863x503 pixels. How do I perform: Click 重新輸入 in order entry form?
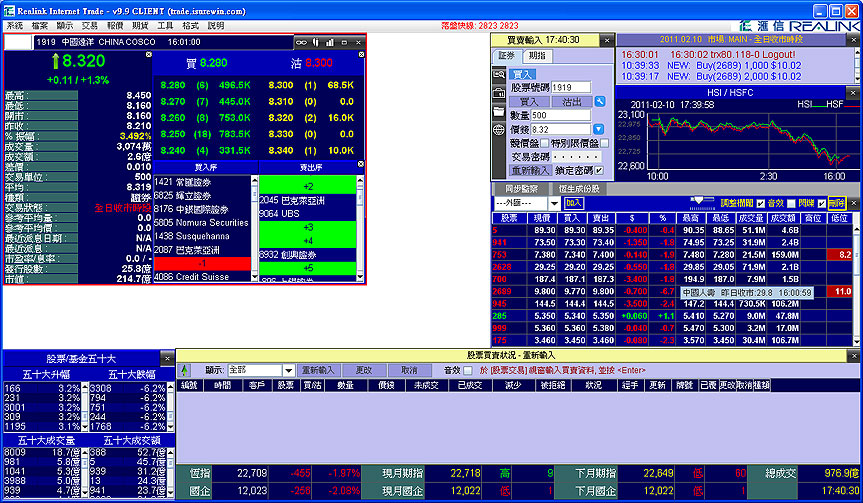pos(529,171)
